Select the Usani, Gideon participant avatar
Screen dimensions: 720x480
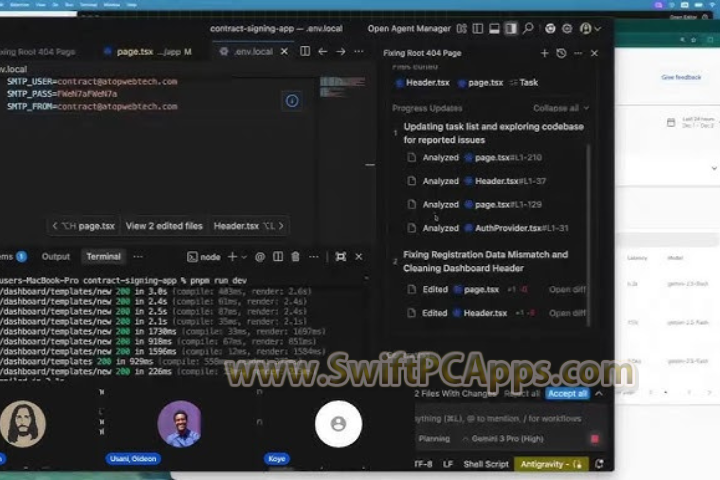(x=180, y=424)
